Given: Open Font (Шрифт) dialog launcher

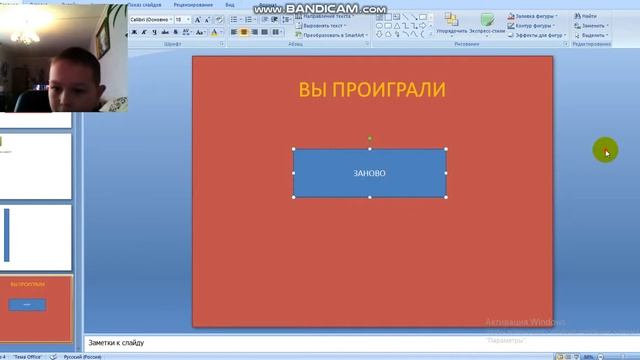Looking at the screenshot, I should point(222,44).
